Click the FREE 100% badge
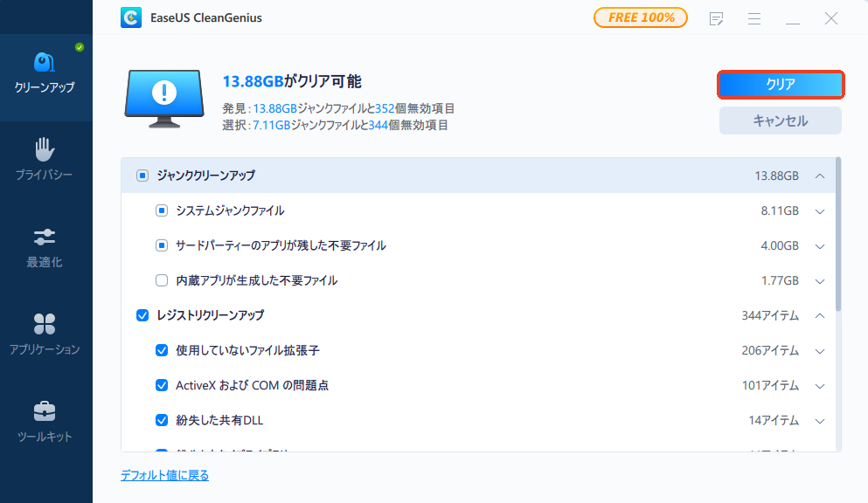 [640, 17]
